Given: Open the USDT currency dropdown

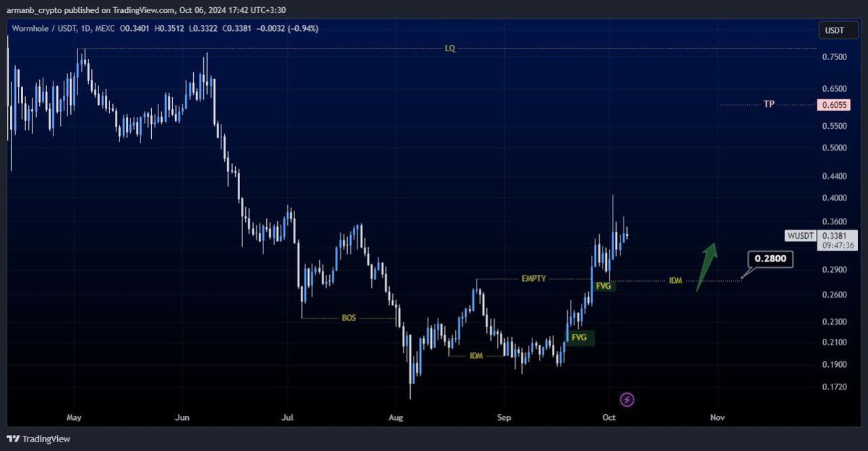Looking at the screenshot, I should click(835, 30).
